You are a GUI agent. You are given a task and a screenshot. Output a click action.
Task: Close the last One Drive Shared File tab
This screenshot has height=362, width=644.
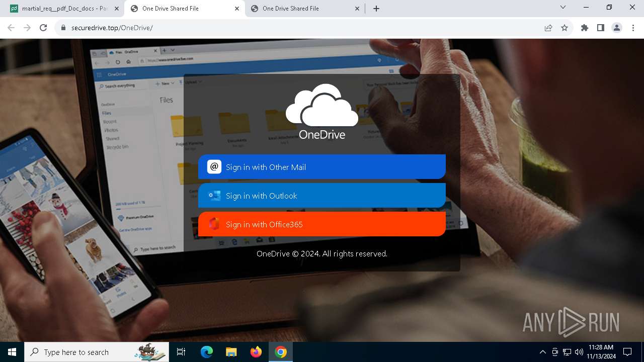pos(357,9)
